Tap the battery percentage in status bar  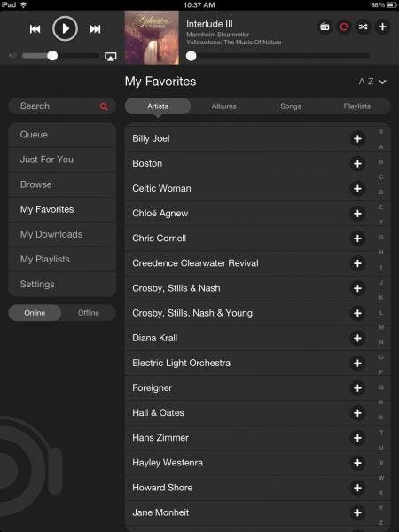click(378, 4)
